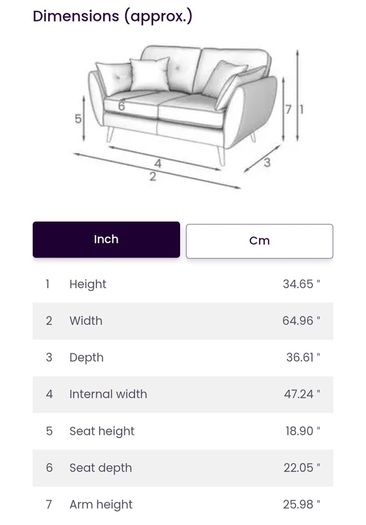Click marker 7 arm height arrow
The width and height of the screenshot is (366, 525).
point(283,109)
